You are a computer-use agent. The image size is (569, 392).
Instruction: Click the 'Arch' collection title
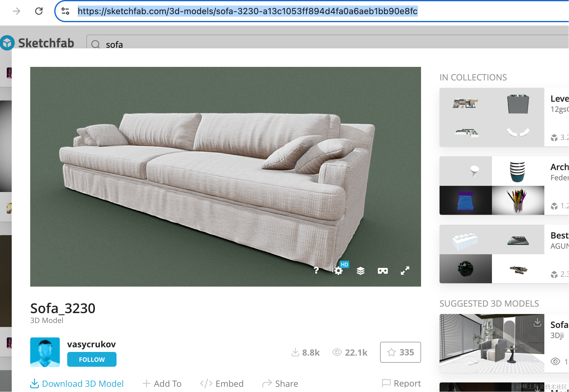click(559, 167)
